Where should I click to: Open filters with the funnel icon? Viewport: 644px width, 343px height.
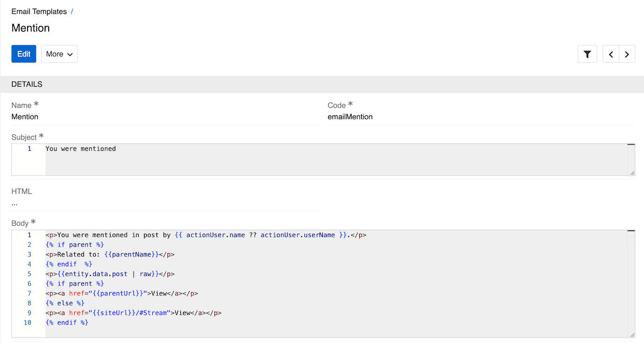(x=587, y=54)
